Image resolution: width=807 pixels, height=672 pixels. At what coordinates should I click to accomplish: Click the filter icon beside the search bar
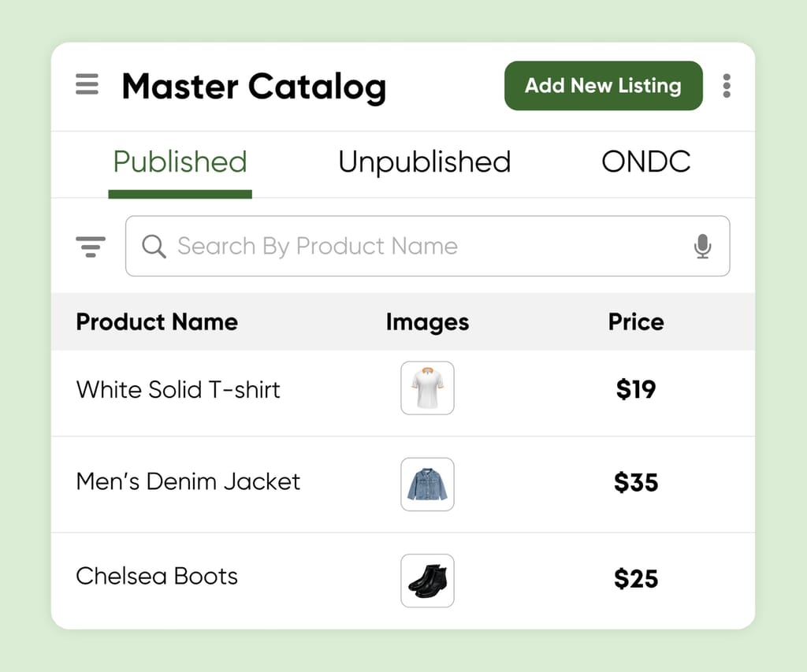[x=91, y=246]
